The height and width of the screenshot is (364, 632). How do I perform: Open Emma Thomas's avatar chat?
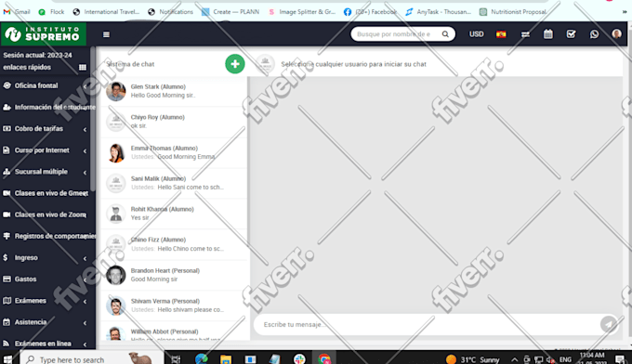115,153
